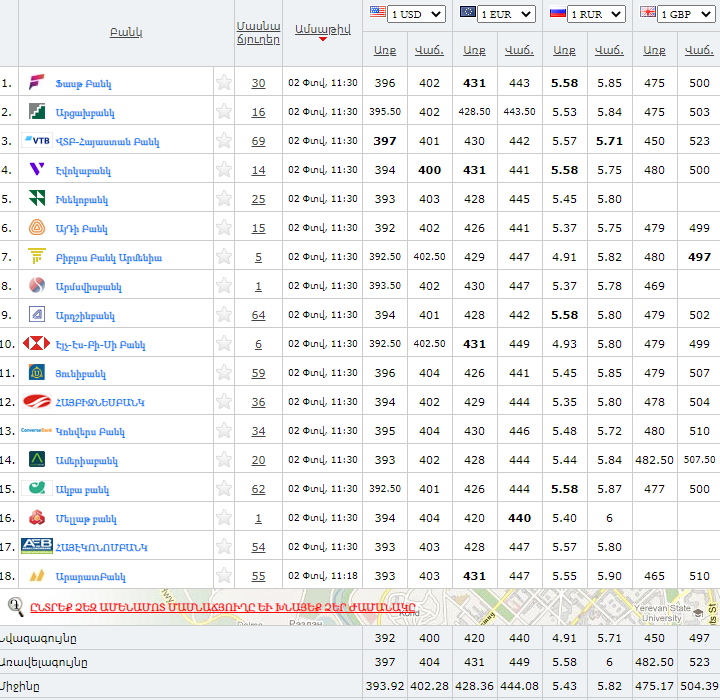
Task: Sort by USD Վաճ. sell column header
Action: pos(429,50)
